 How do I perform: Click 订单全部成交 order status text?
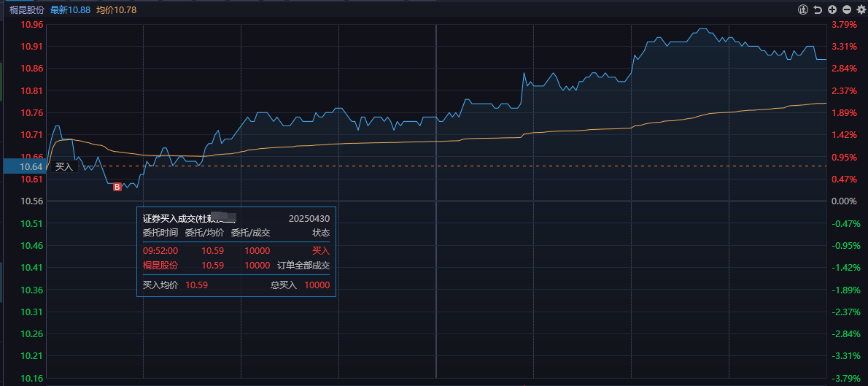coord(303,265)
